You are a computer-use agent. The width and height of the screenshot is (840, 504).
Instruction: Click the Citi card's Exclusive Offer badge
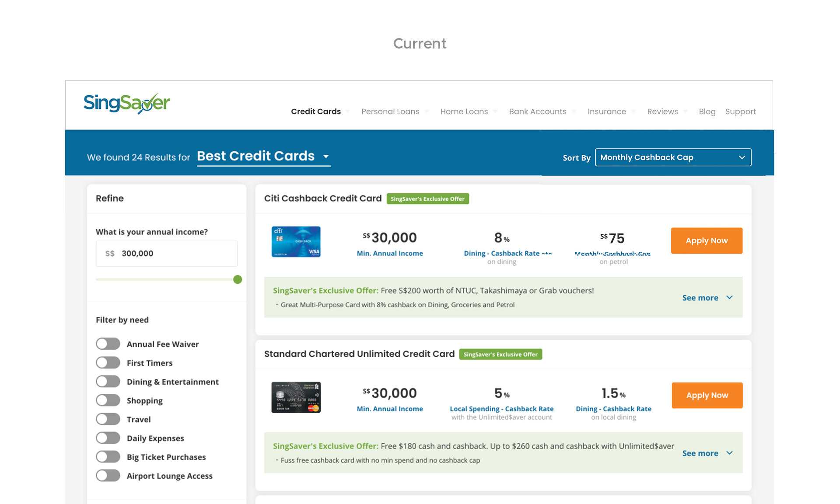427,199
